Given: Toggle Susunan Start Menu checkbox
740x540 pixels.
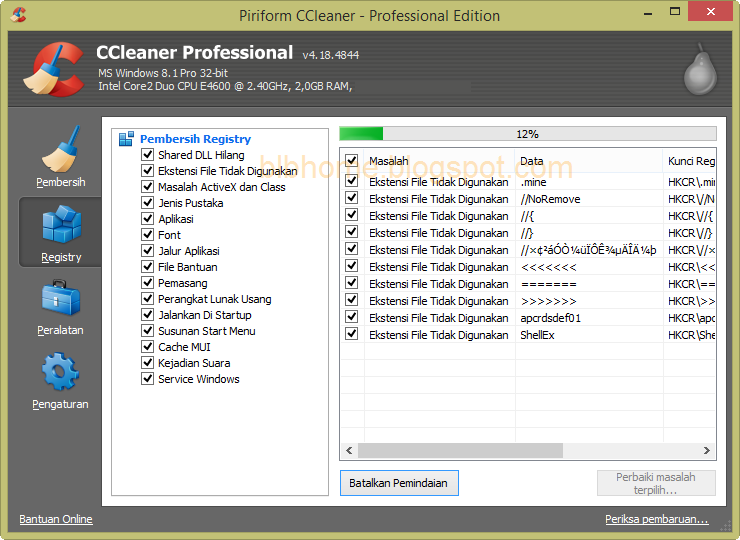Looking at the screenshot, I should pos(148,330).
